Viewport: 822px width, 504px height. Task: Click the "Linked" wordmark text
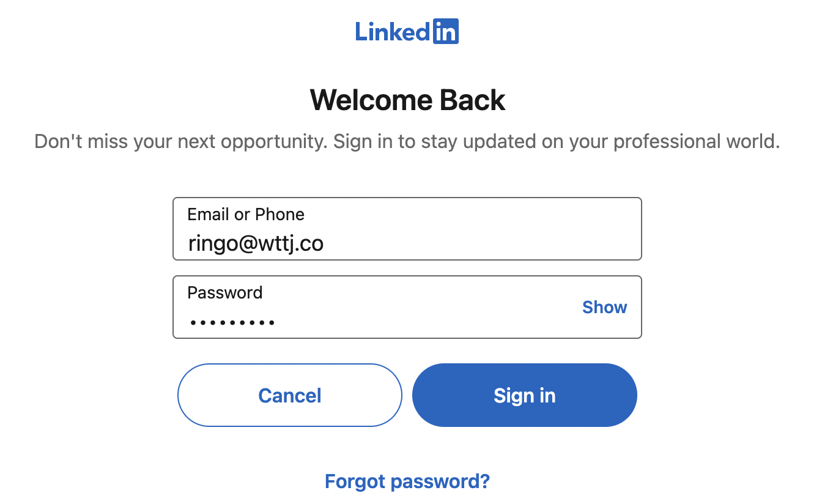[x=393, y=32]
